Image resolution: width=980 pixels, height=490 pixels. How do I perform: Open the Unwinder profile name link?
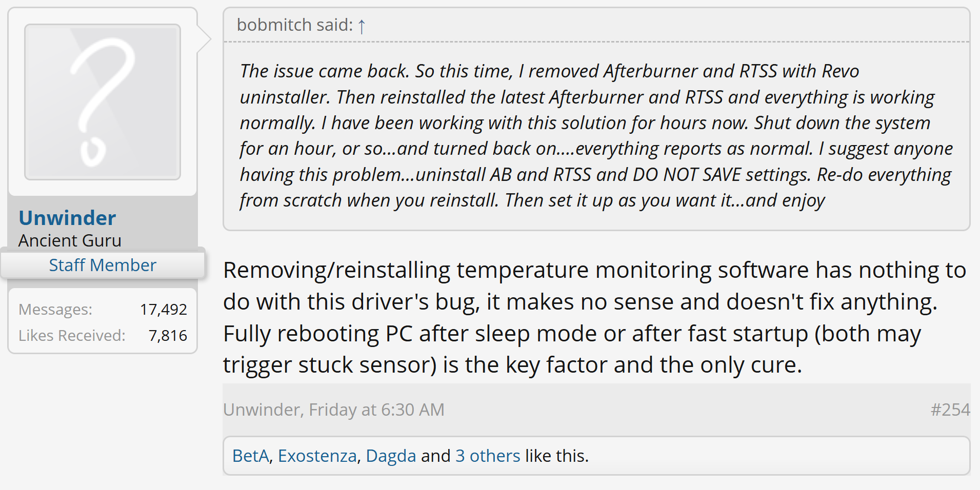pyautogui.click(x=67, y=218)
